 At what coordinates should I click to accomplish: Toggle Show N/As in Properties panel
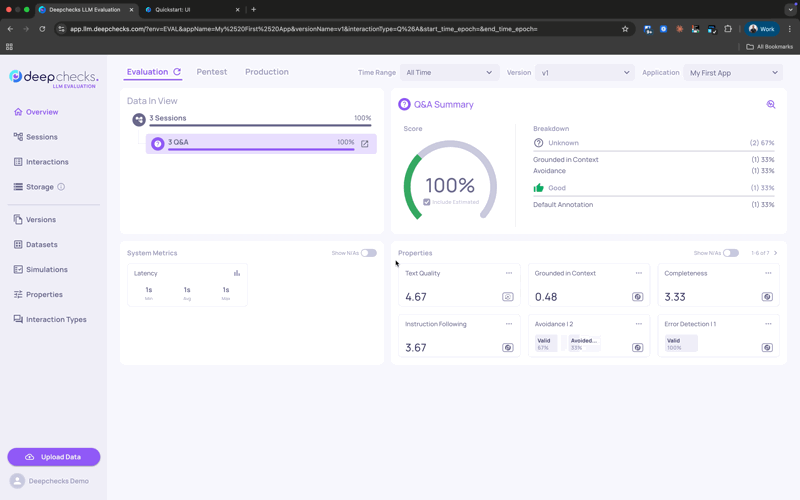731,253
